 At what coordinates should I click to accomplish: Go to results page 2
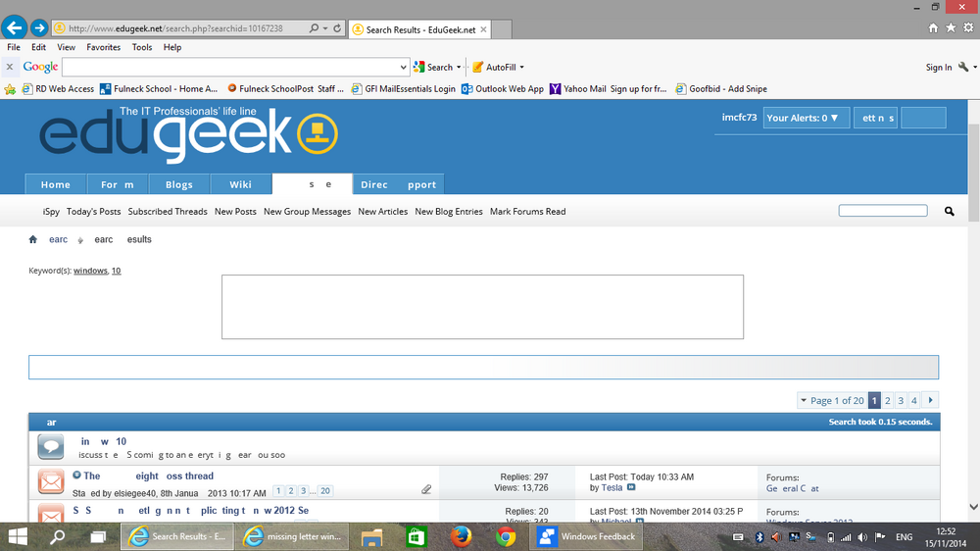(888, 400)
